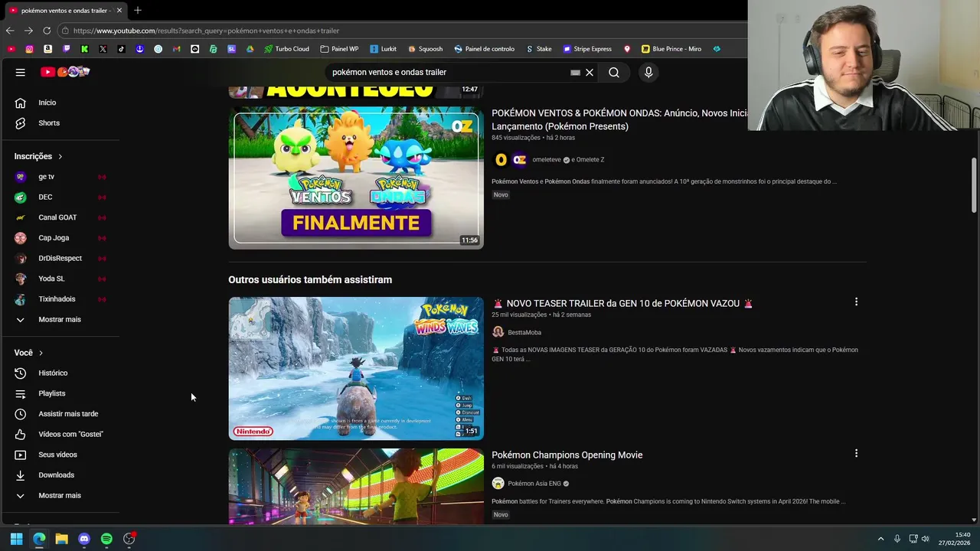Reload the page with the refresh icon
The image size is (980, 551).
point(47,31)
